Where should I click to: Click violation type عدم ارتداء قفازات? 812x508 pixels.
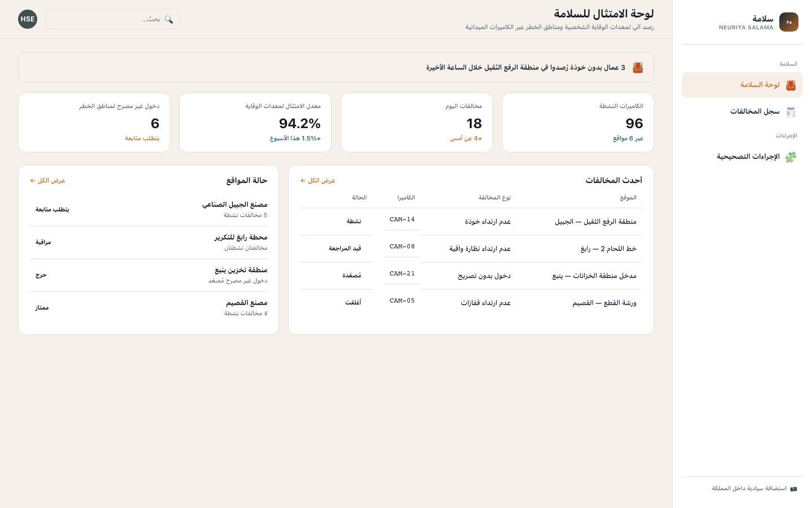tap(486, 303)
